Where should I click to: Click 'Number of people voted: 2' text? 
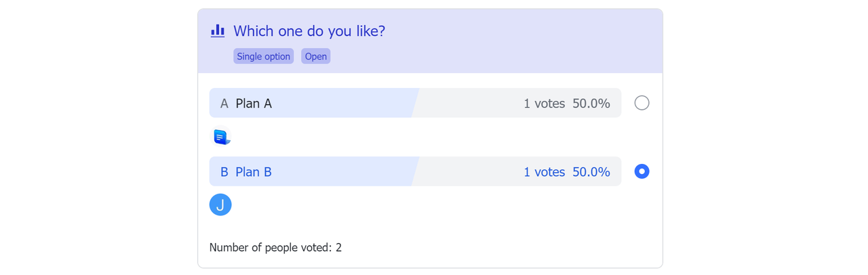click(x=275, y=247)
